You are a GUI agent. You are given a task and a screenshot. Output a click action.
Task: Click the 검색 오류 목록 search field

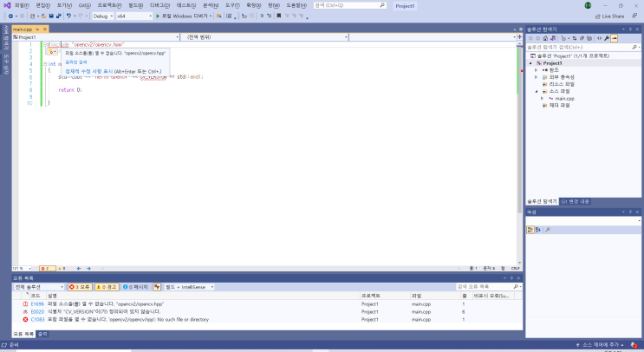[489, 287]
